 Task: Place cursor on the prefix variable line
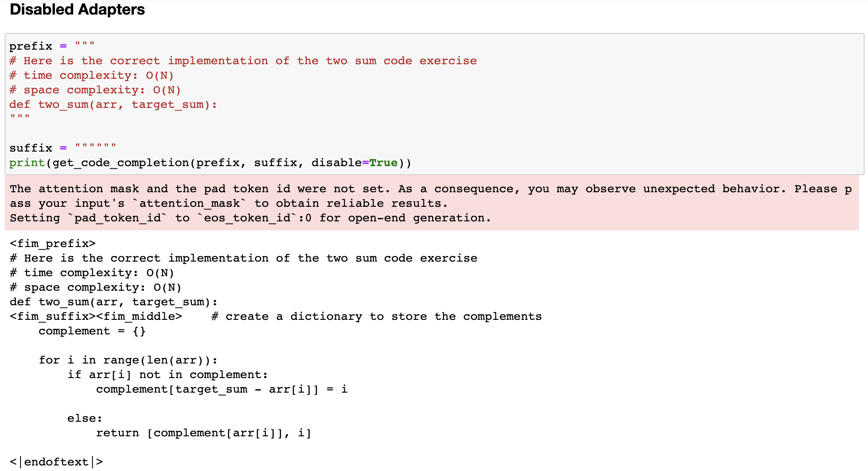[52, 46]
